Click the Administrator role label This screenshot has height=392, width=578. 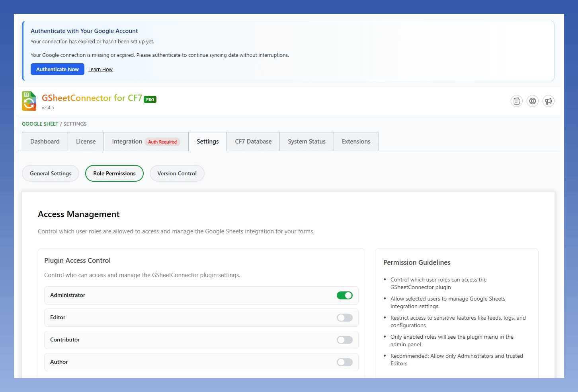pos(68,295)
